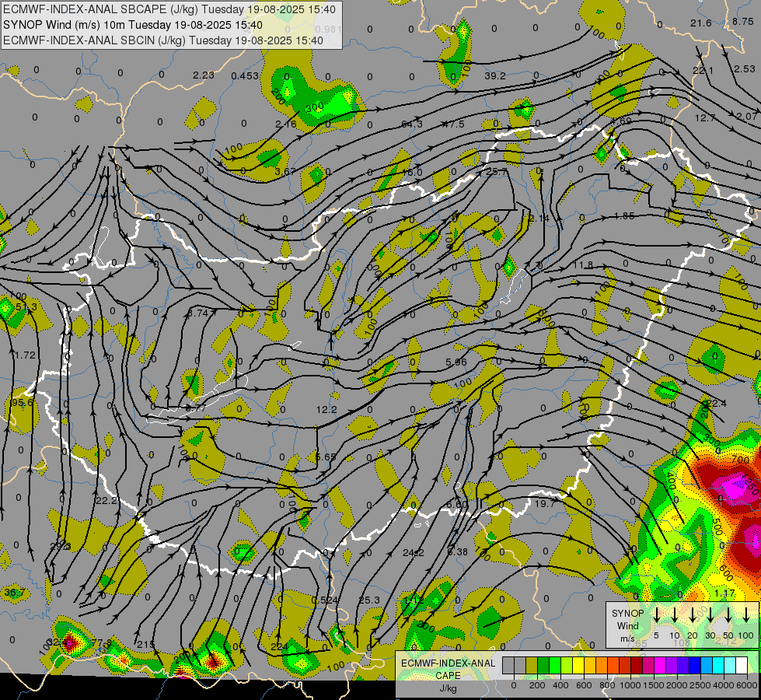The height and width of the screenshot is (700, 761).
Task: Click the 25.7 value on the map
Action: 496,171
